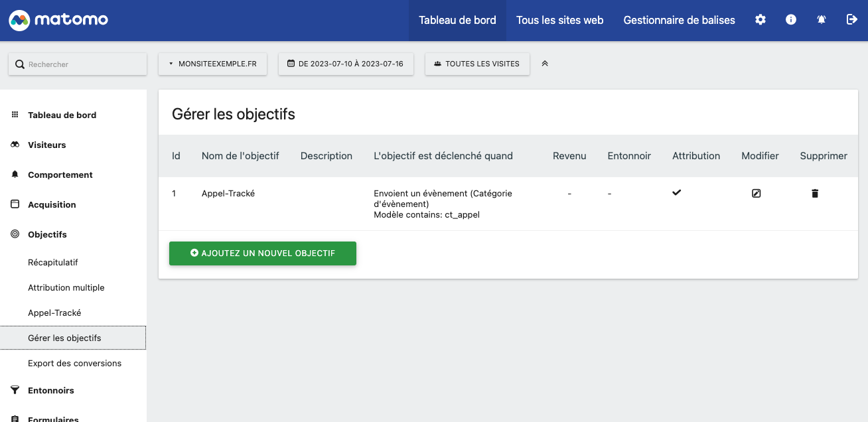Open the MONSITEEXEMPLE.FR site selector dropdown

(212, 64)
